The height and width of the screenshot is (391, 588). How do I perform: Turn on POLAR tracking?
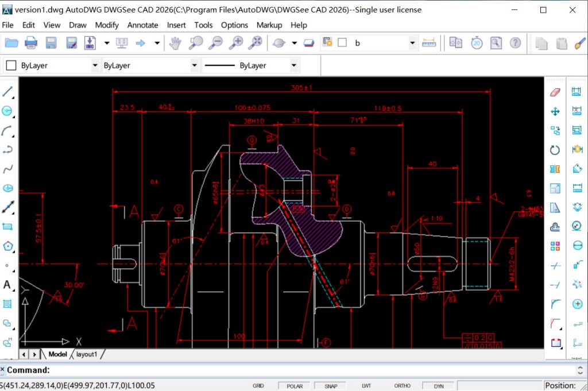294,385
